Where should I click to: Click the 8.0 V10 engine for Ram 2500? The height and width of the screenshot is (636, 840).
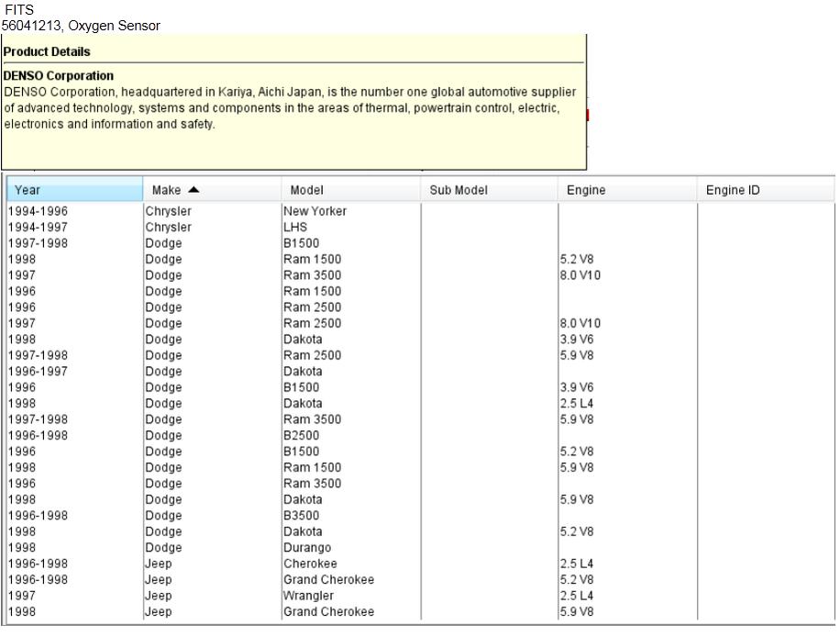(580, 323)
